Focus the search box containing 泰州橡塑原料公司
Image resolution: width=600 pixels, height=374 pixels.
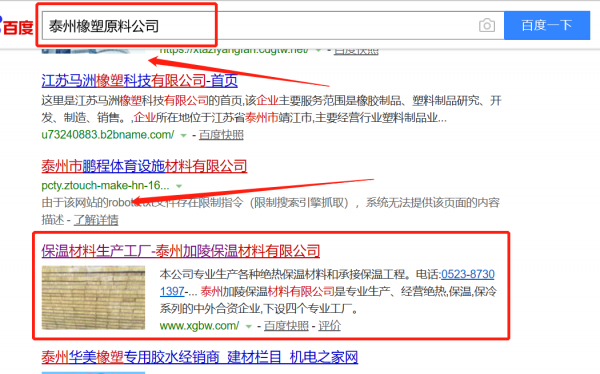(x=259, y=26)
